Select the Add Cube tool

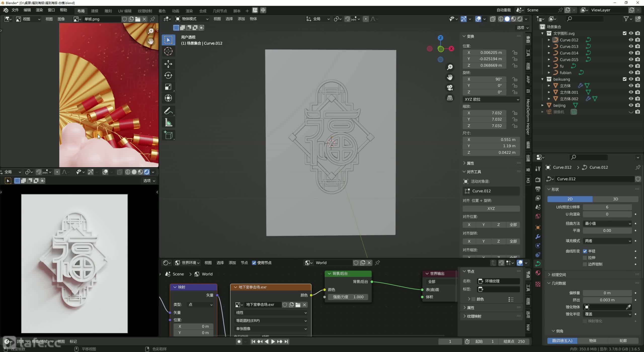[x=168, y=135]
